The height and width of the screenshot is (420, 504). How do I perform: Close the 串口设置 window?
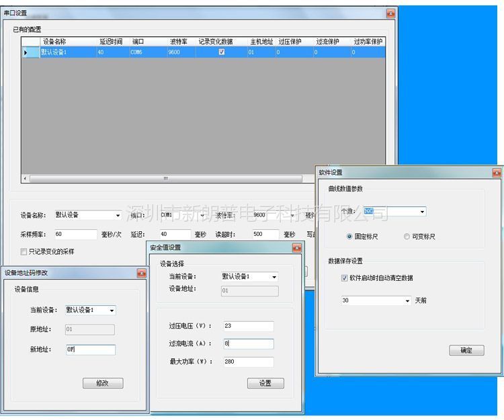click(x=390, y=13)
